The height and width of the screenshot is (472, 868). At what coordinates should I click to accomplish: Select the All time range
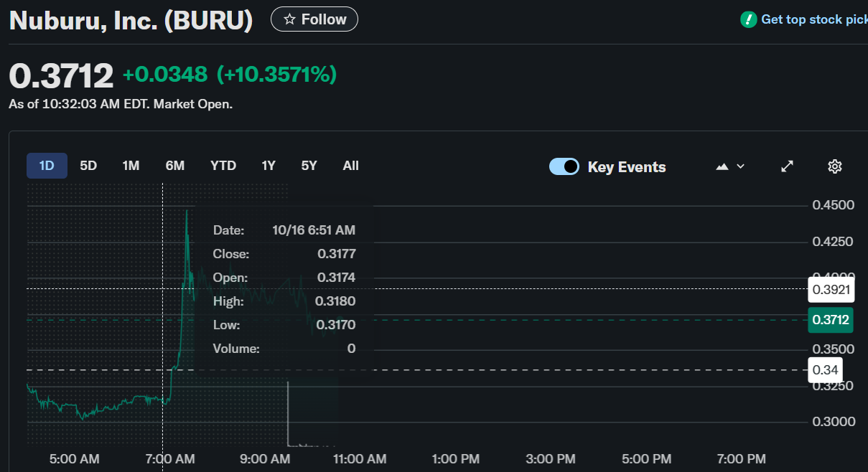coord(350,166)
